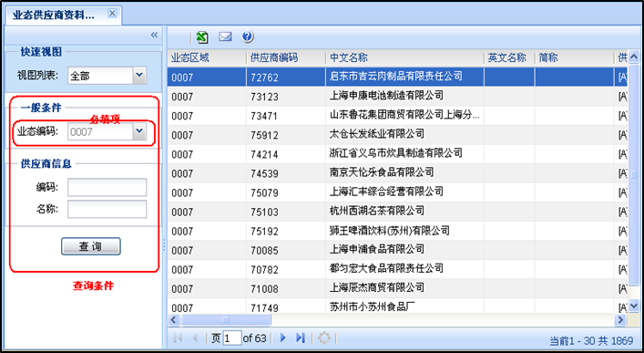Image resolution: width=644 pixels, height=353 pixels.
Task: Go to next page button
Action: click(282, 338)
